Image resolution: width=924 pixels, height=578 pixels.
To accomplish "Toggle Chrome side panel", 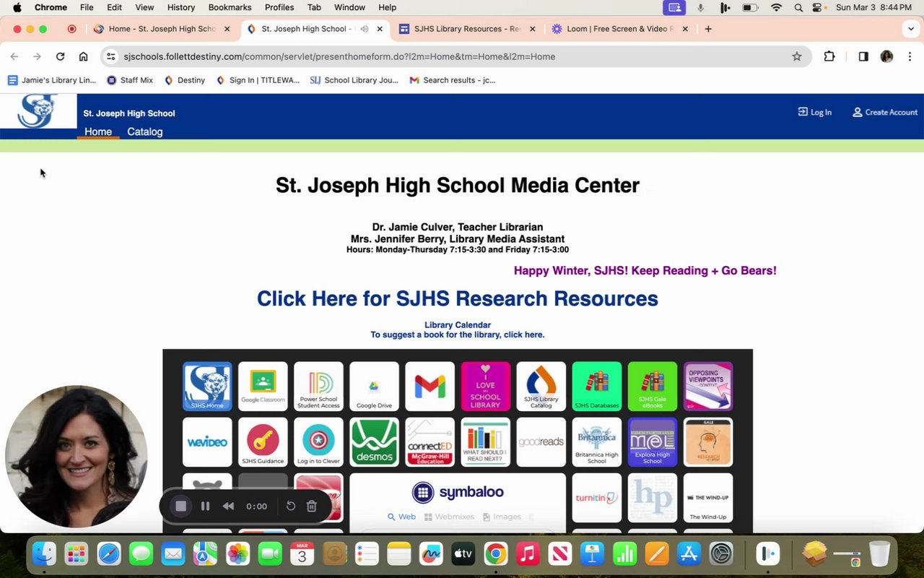I will point(863,56).
